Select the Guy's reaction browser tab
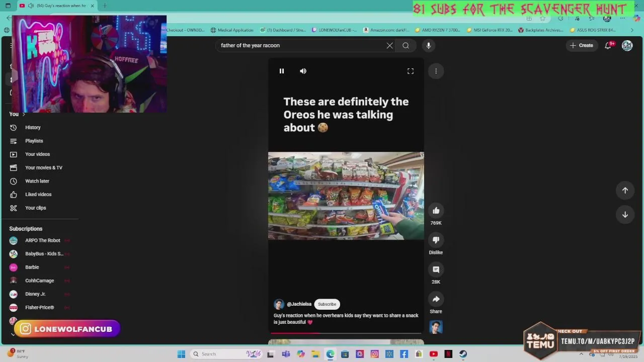 [x=56, y=6]
